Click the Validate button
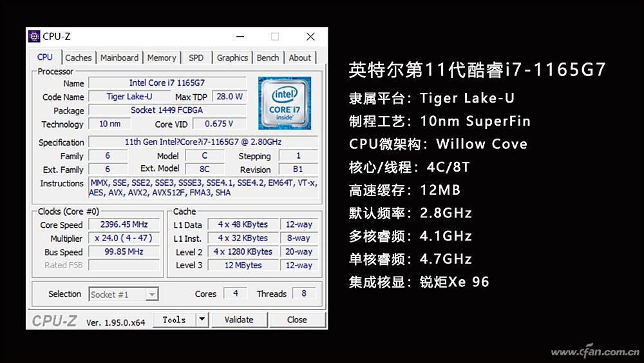This screenshot has width=644, height=363. [239, 319]
